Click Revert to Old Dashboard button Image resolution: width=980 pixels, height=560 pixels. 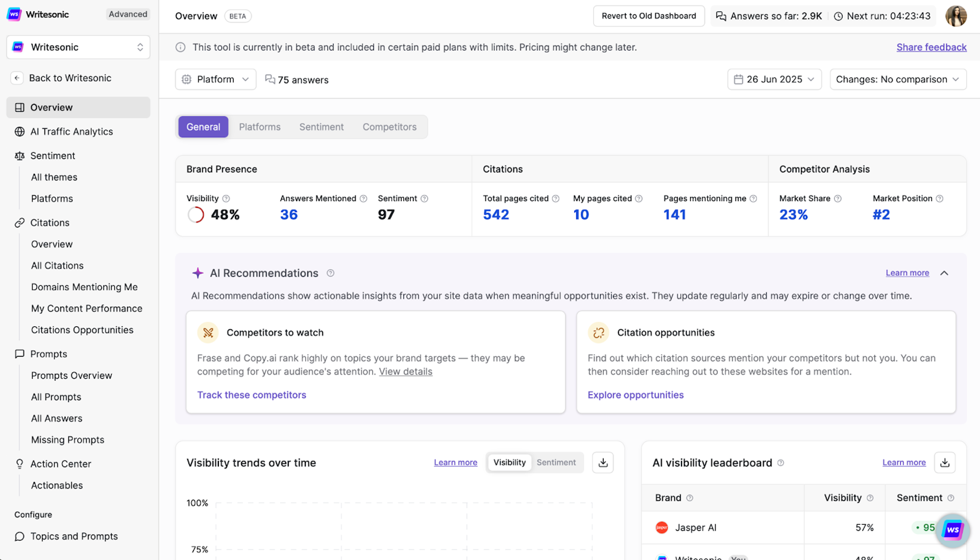click(649, 16)
